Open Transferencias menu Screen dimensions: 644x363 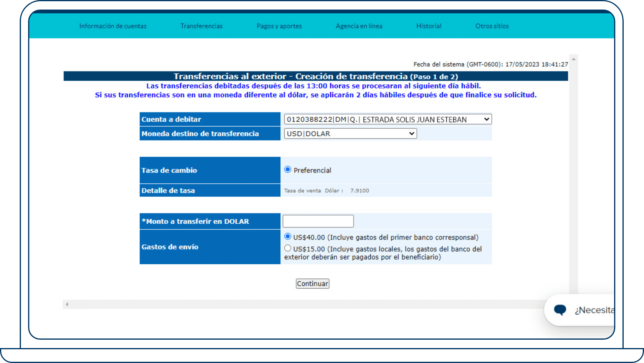[202, 26]
